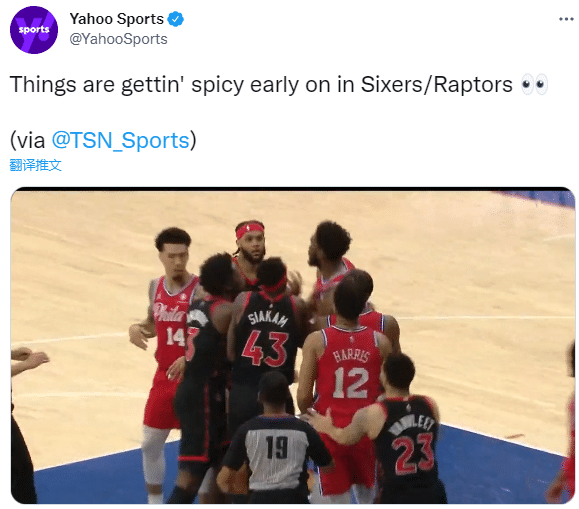Open the three-dot more options menu
The width and height of the screenshot is (579, 509).
566,19
